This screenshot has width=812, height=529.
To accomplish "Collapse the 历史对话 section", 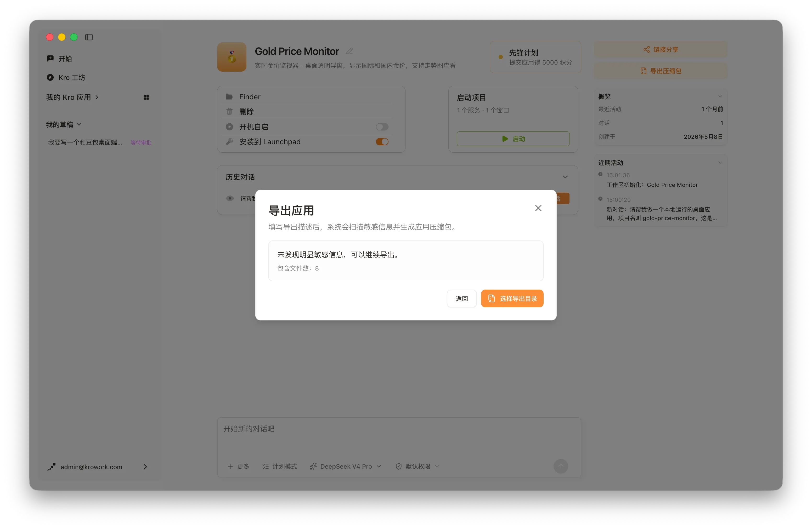I will tap(565, 177).
